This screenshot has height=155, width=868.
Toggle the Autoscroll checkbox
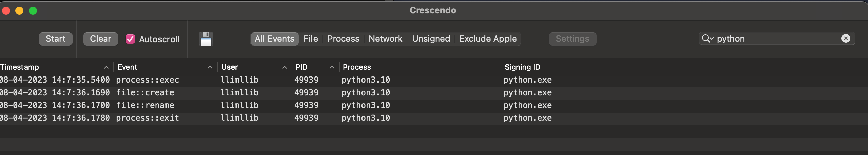(130, 39)
